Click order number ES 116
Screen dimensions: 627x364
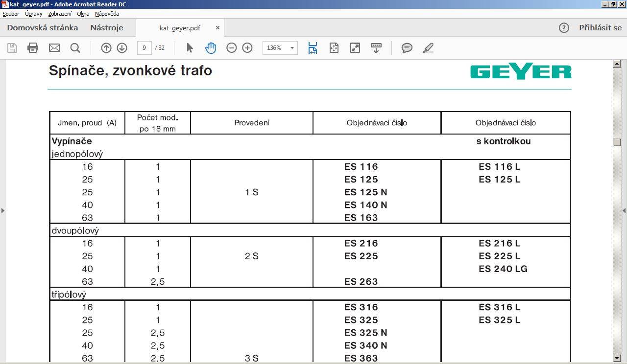[361, 167]
